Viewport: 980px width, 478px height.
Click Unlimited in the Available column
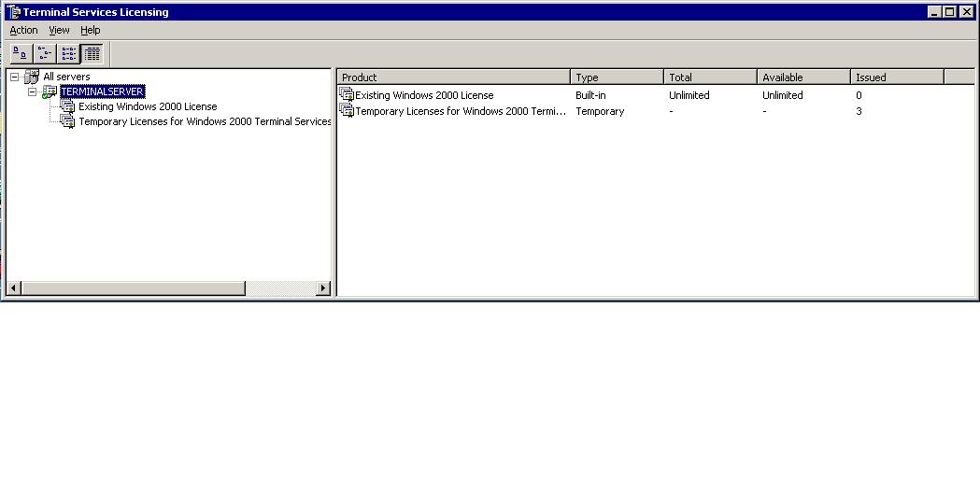(783, 95)
